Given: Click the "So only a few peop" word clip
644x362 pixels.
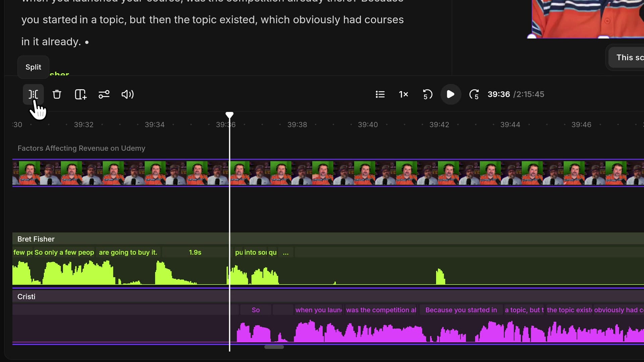Looking at the screenshot, I should click(64, 252).
